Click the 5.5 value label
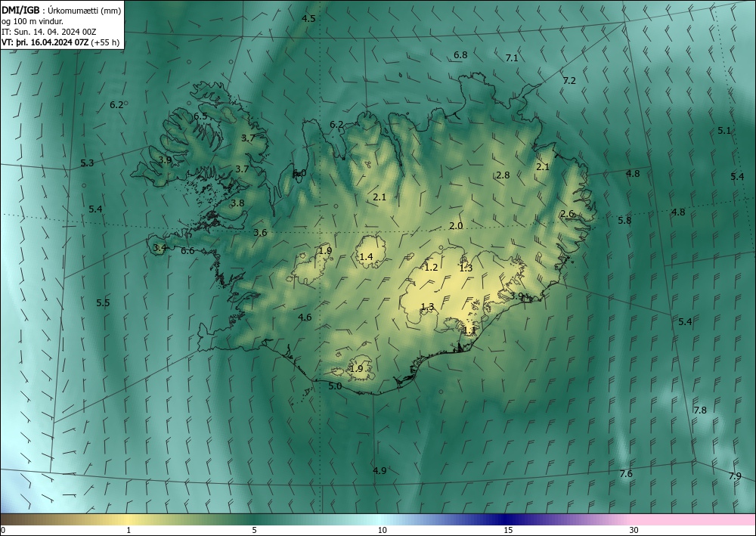Viewport: 756px width, 536px height. click(103, 303)
